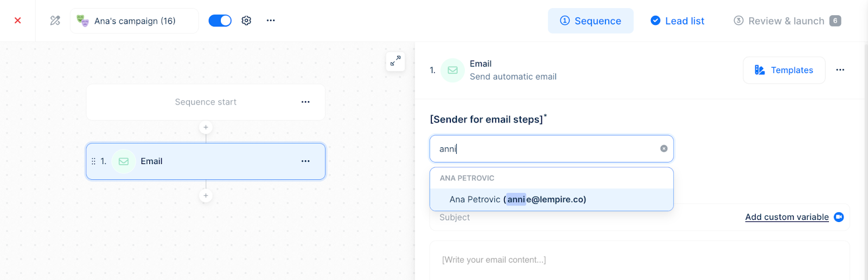The height and width of the screenshot is (280, 868).
Task: Toggle the campaign active switch
Action: (220, 21)
